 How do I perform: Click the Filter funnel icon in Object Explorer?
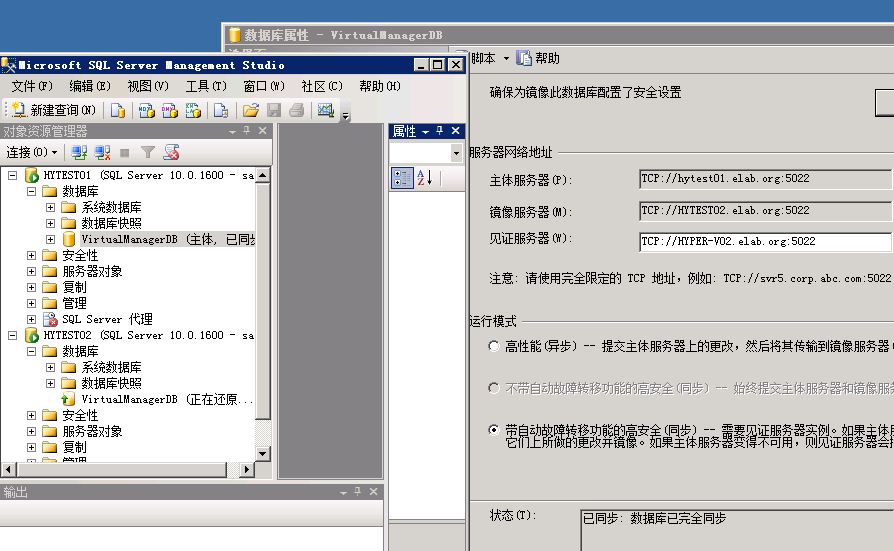(x=148, y=152)
